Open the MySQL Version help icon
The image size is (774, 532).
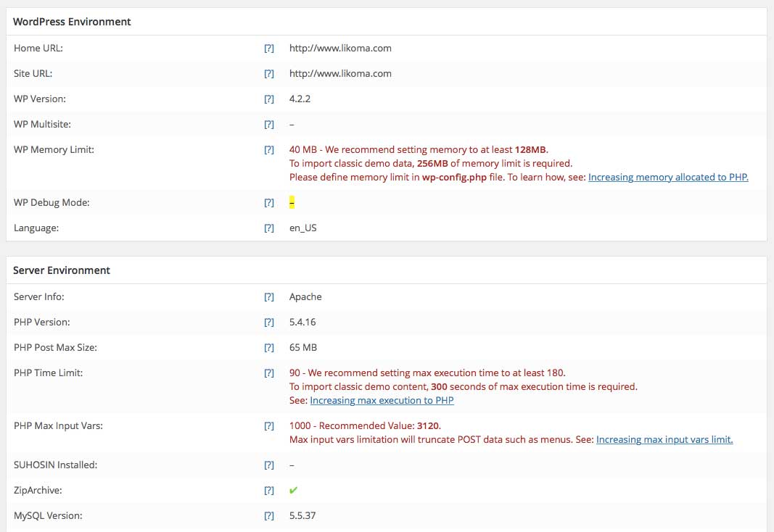pos(268,516)
